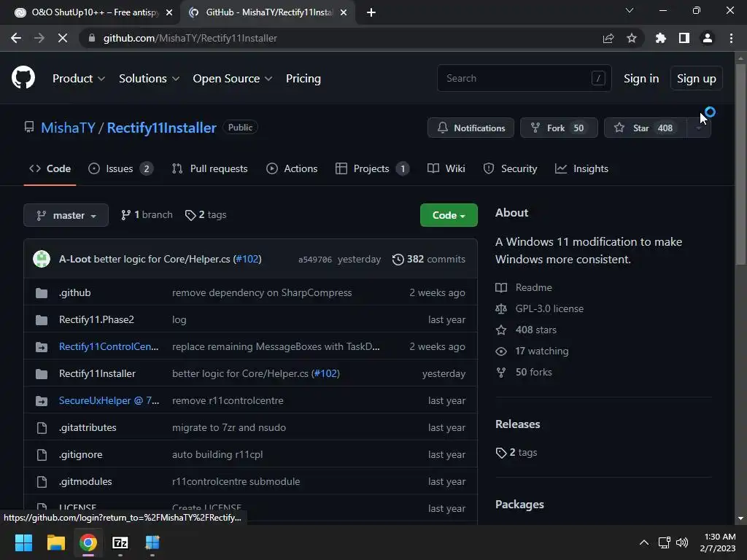This screenshot has width=747, height=560.
Task: View the 2 tags link beside branches
Action: [206, 215]
